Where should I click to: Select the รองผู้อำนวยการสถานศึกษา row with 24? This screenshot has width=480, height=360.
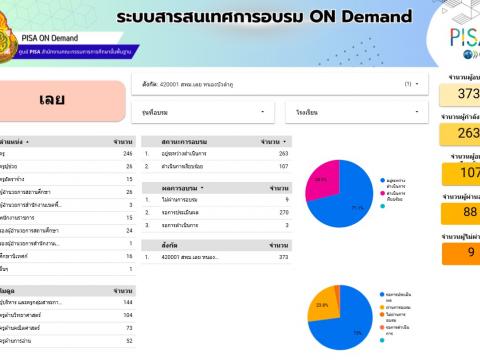pyautogui.click(x=67, y=231)
